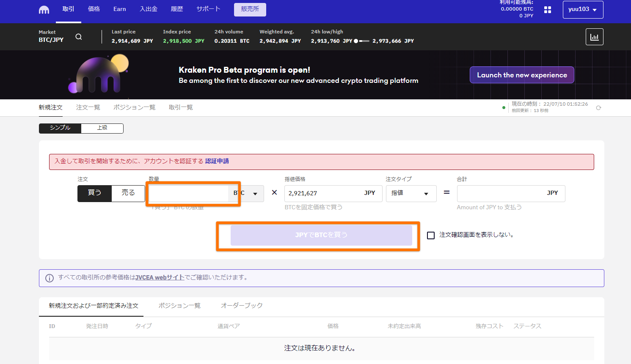
Task: Select the upper ポジション一覧 tab
Action: coord(135,107)
